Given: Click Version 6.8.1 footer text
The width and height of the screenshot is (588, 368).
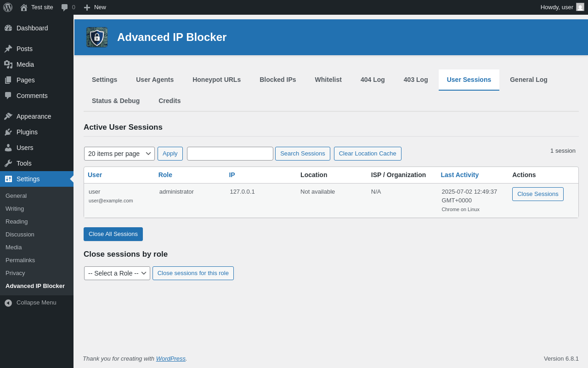Looking at the screenshot, I should pyautogui.click(x=561, y=358).
